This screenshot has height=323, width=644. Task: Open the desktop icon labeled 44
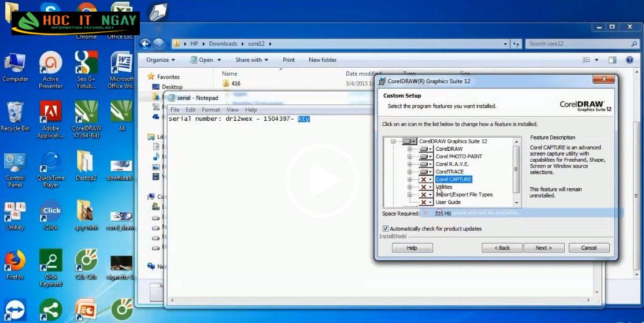coord(121,116)
